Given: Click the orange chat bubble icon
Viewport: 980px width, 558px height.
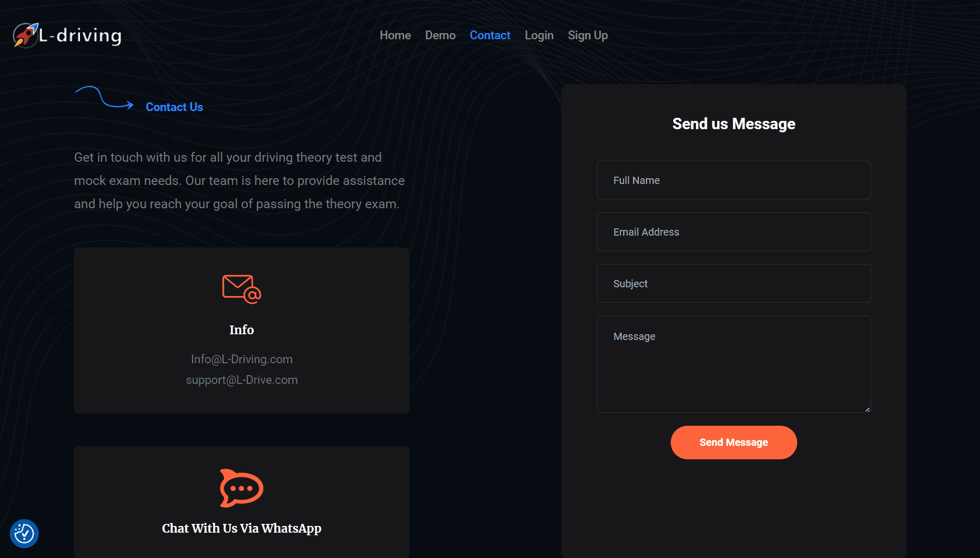Looking at the screenshot, I should [x=241, y=488].
